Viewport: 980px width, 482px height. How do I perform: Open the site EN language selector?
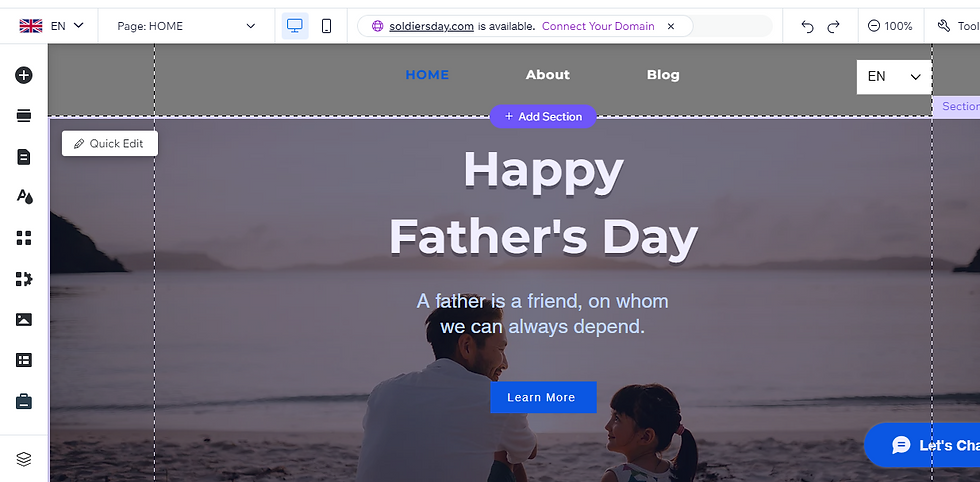[894, 77]
